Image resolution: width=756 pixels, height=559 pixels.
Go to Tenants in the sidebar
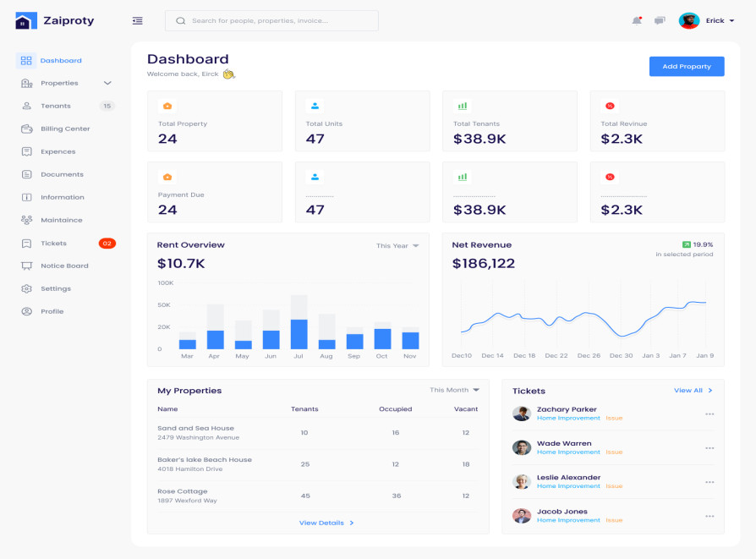(56, 106)
